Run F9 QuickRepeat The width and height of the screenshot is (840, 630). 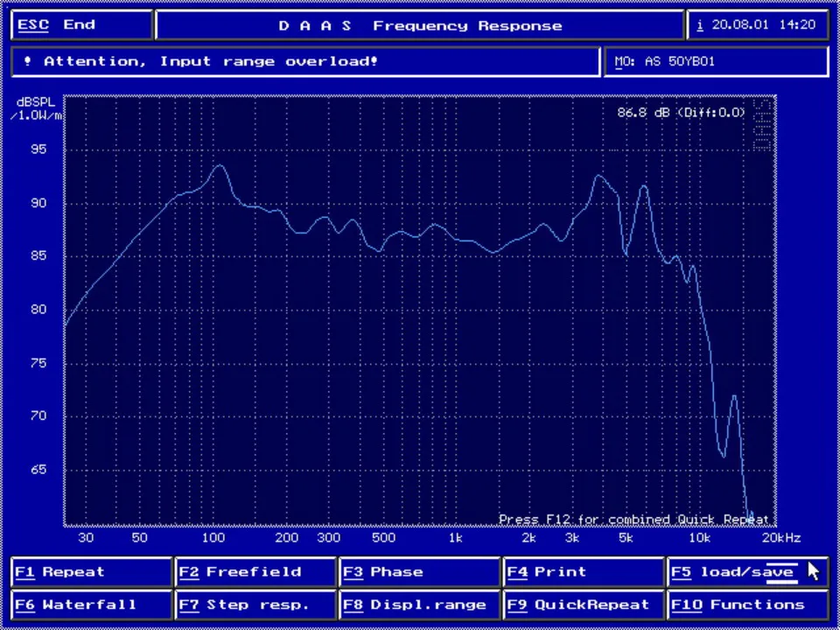pos(584,605)
